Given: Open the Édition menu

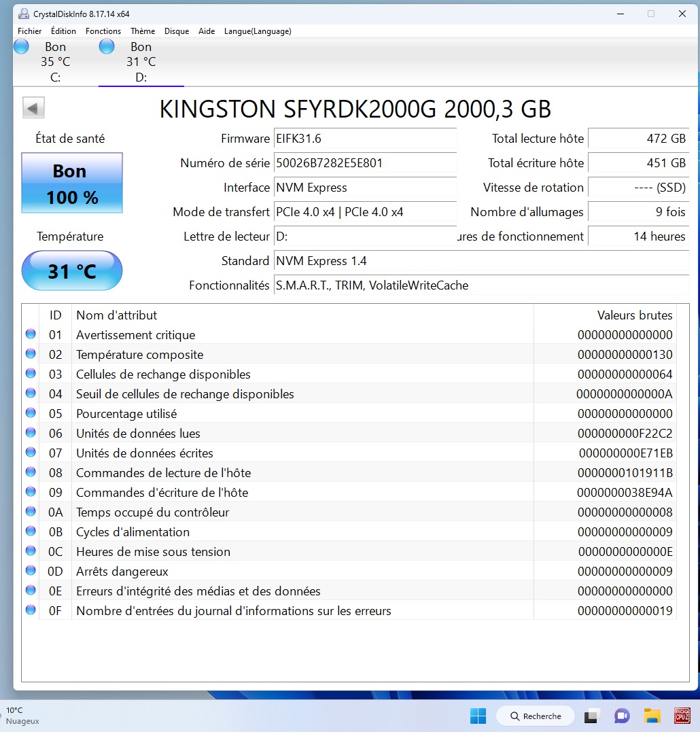Looking at the screenshot, I should 63,31.
